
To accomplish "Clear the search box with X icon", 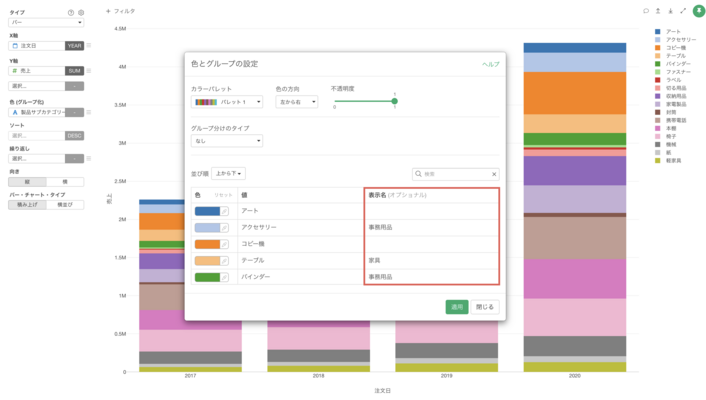I will tap(494, 174).
